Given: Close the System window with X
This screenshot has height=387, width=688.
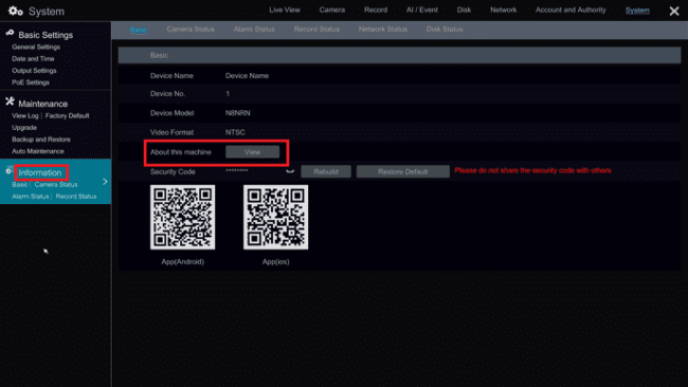Looking at the screenshot, I should point(674,11).
